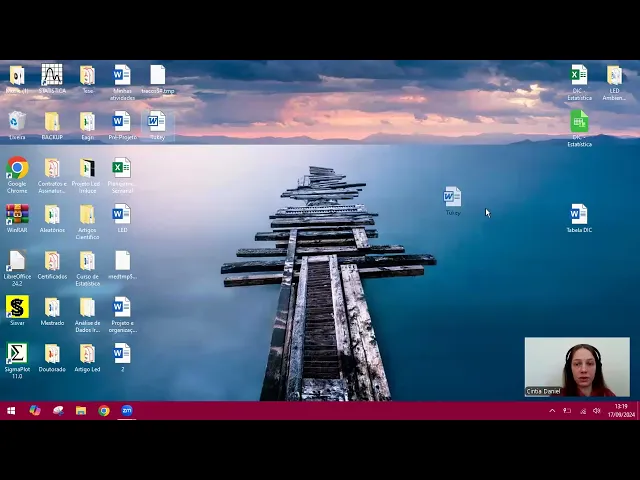
Task: Launch Google Chrome from the desktop
Action: coord(17,175)
